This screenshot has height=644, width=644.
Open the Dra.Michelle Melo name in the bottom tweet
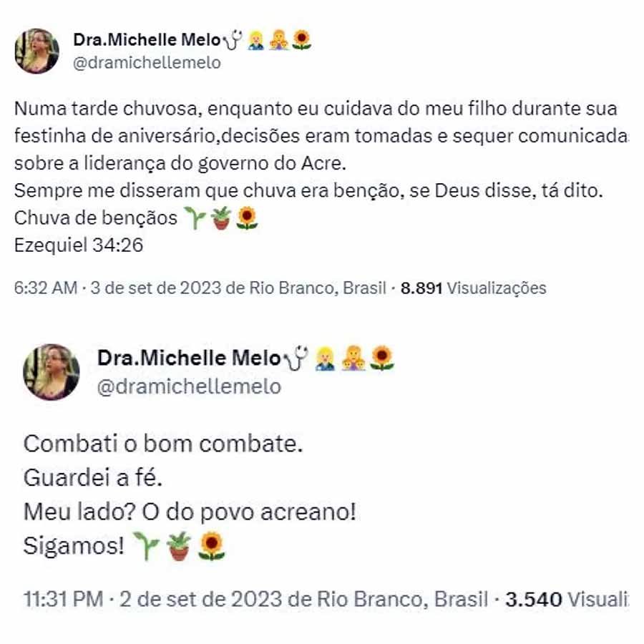coord(189,358)
